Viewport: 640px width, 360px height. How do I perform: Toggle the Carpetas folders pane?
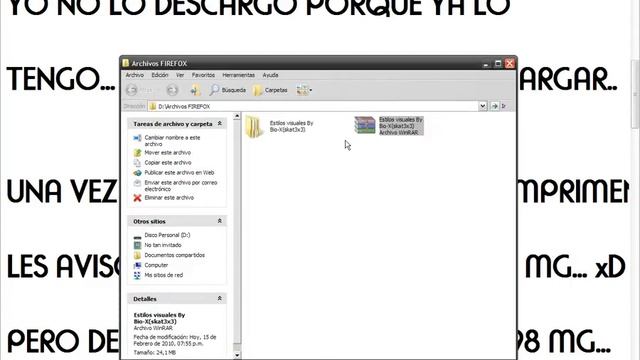click(x=270, y=90)
